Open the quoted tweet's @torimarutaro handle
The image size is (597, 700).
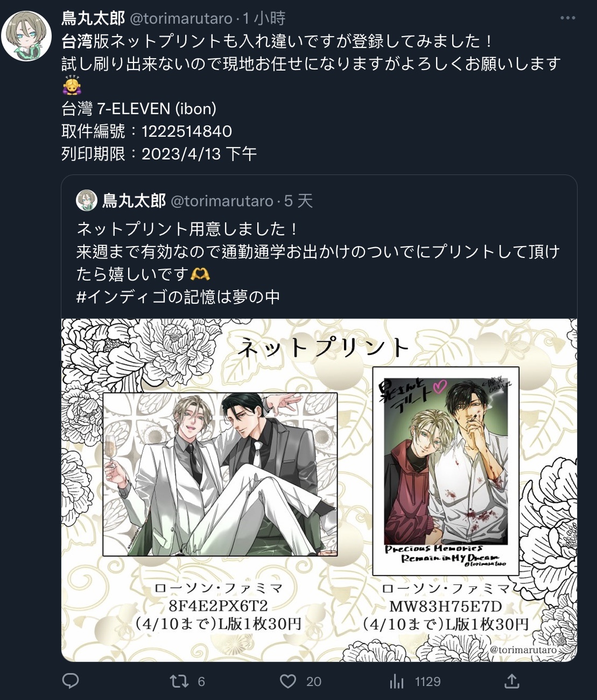(222, 201)
